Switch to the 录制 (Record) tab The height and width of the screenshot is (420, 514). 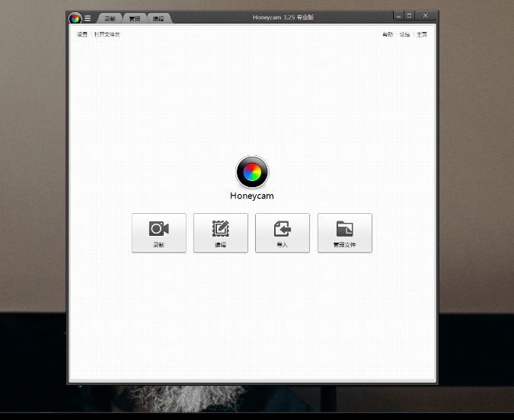click(110, 19)
